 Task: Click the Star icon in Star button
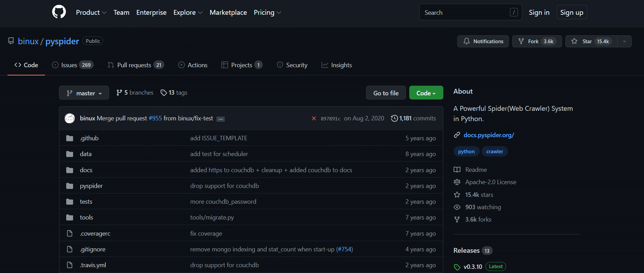coord(574,41)
